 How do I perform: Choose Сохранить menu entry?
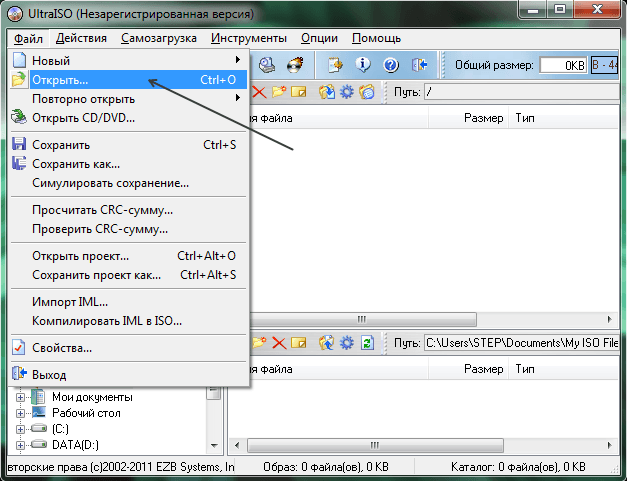click(128, 145)
